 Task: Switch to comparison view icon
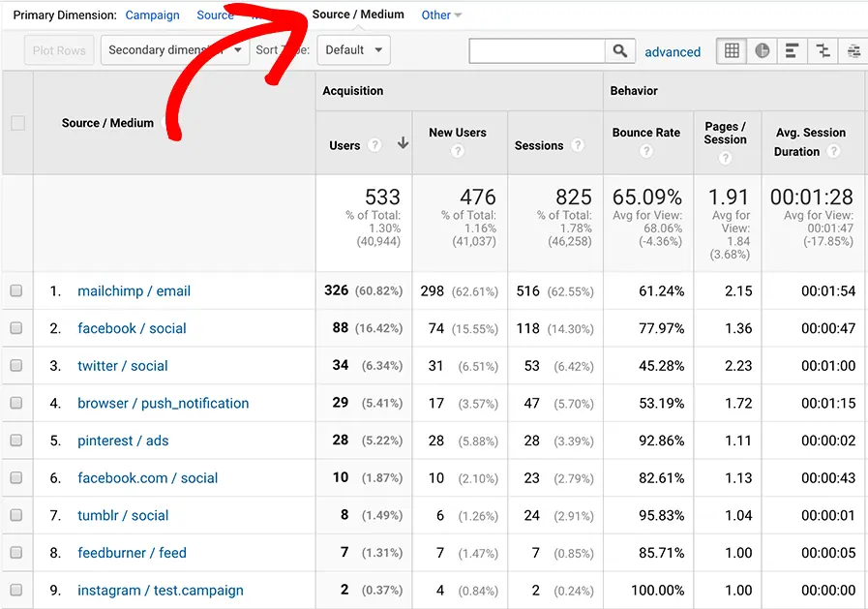(823, 51)
